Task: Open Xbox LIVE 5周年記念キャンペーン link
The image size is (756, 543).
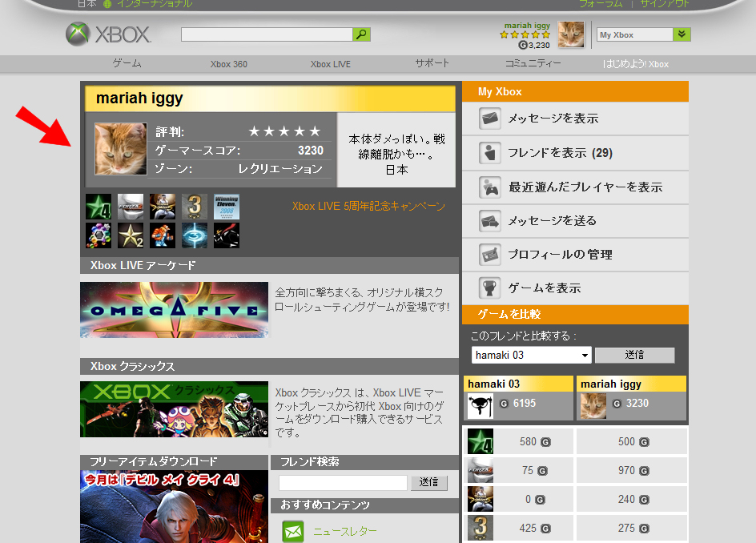Action: coord(368,207)
